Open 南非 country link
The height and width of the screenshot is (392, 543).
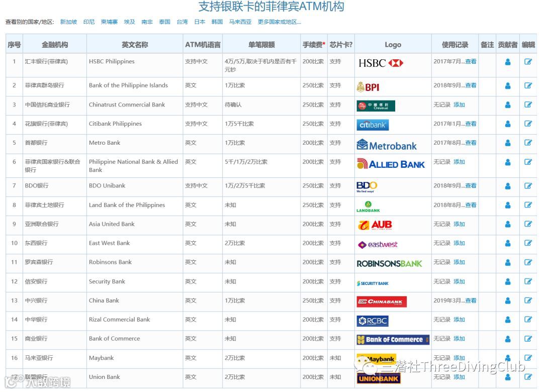[x=147, y=22]
